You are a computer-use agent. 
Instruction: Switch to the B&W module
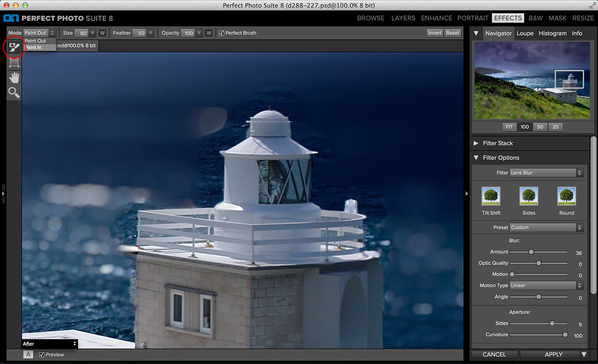[x=535, y=18]
